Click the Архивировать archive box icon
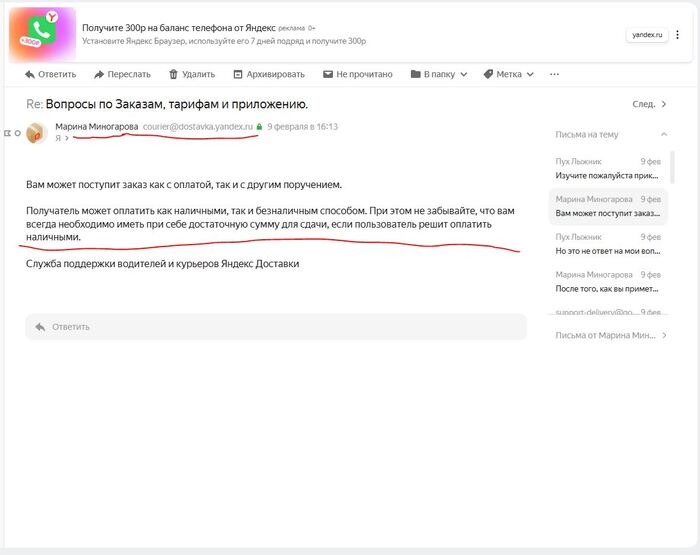The image size is (700, 555). point(238,74)
